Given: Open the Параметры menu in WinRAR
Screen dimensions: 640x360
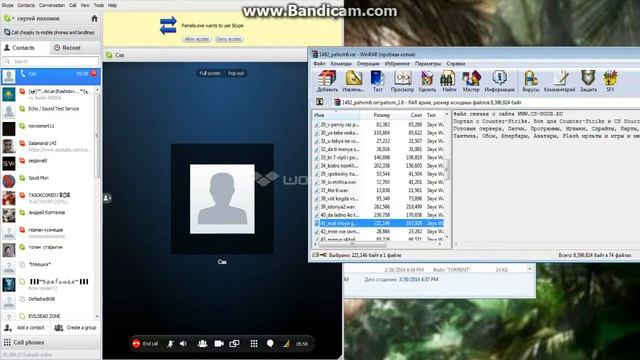Looking at the screenshot, I should point(428,64).
